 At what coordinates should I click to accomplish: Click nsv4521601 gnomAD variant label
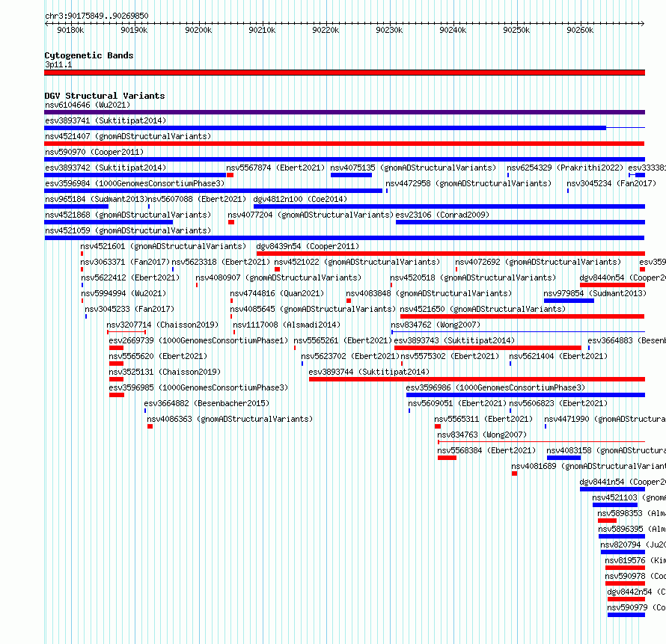click(x=164, y=246)
